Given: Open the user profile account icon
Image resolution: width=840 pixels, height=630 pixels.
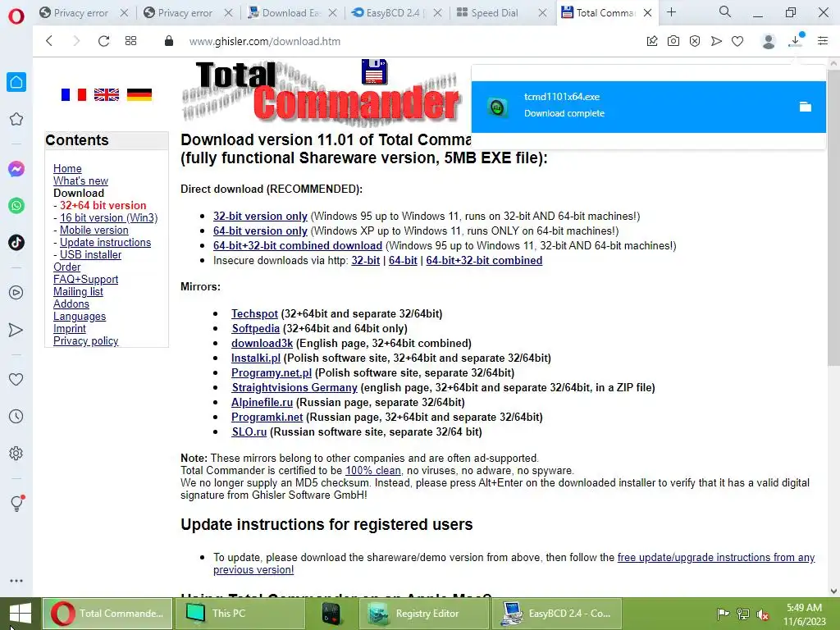Looking at the screenshot, I should [x=768, y=41].
